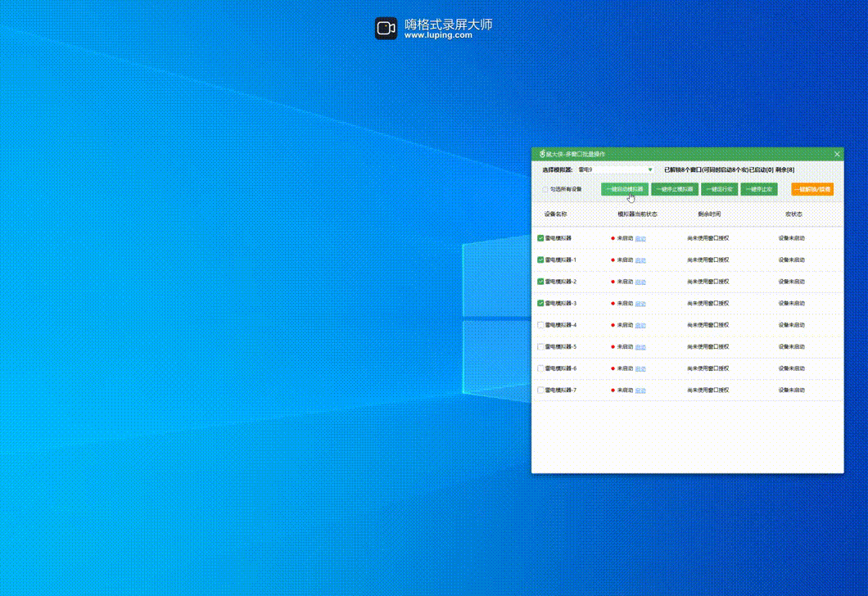Click the 设备名称 column header
This screenshot has height=596, width=868.
tap(555, 214)
